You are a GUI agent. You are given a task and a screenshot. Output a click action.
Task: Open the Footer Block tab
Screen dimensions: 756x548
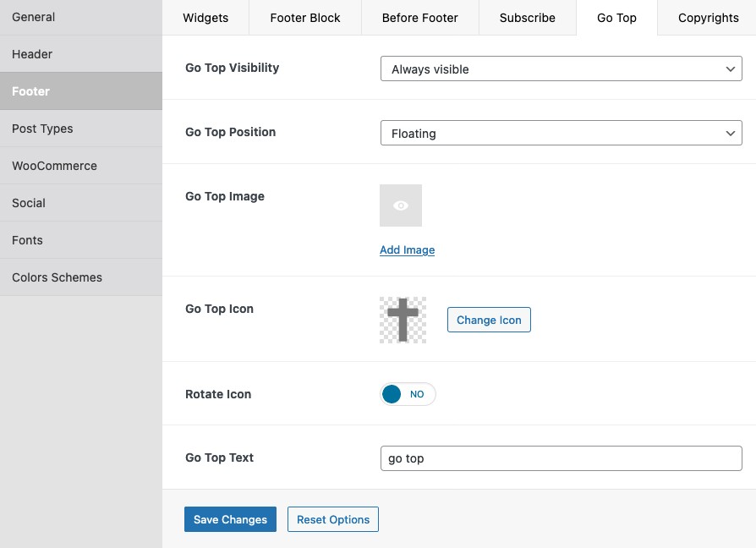click(x=305, y=18)
